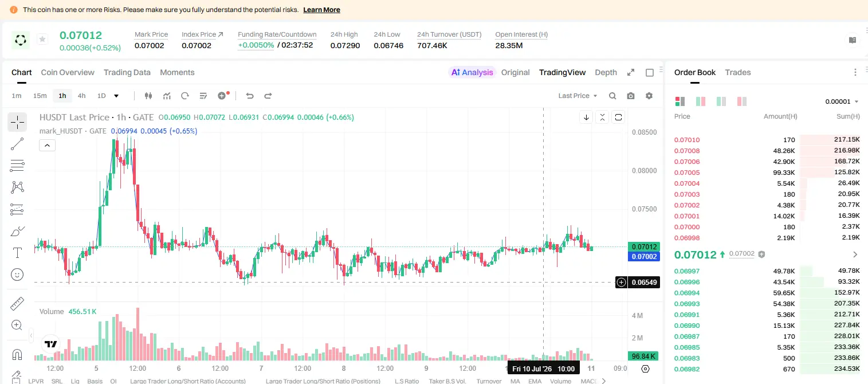
Task: Open the Moments tab
Action: [177, 72]
